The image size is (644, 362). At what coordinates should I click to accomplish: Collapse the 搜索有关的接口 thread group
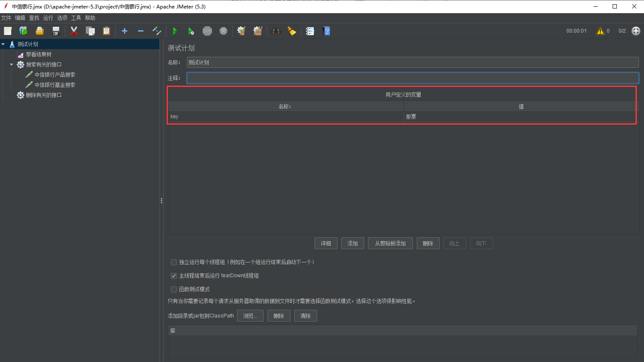tap(11, 64)
